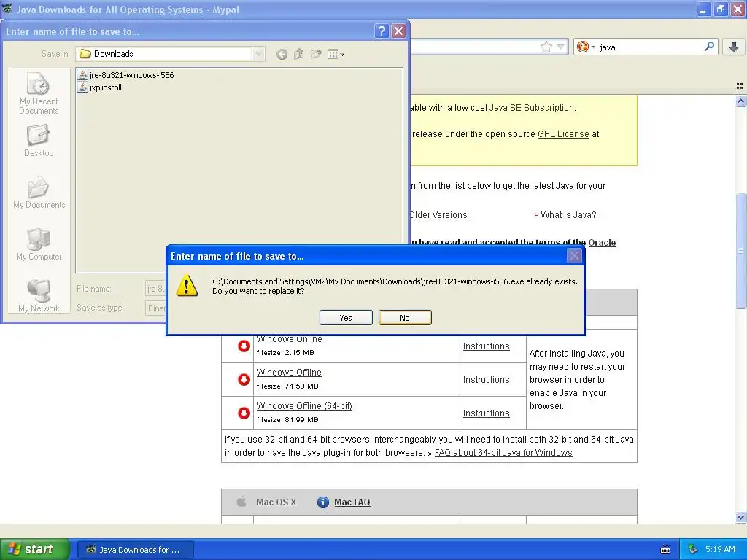This screenshot has height=560, width=747.
Task: Open the Mac FAQ link
Action: (352, 502)
